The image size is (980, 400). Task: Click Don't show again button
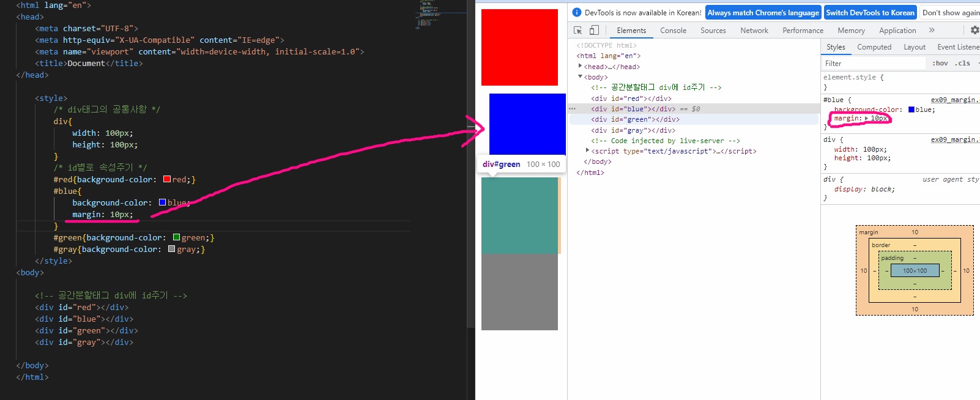coord(950,12)
